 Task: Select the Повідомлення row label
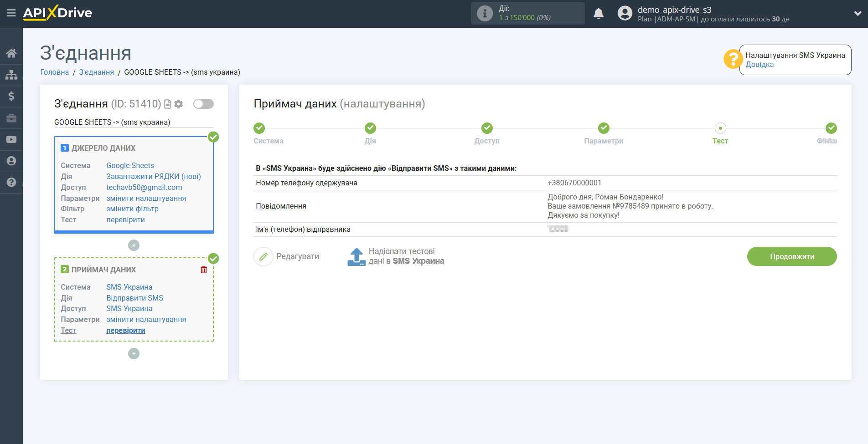point(281,206)
